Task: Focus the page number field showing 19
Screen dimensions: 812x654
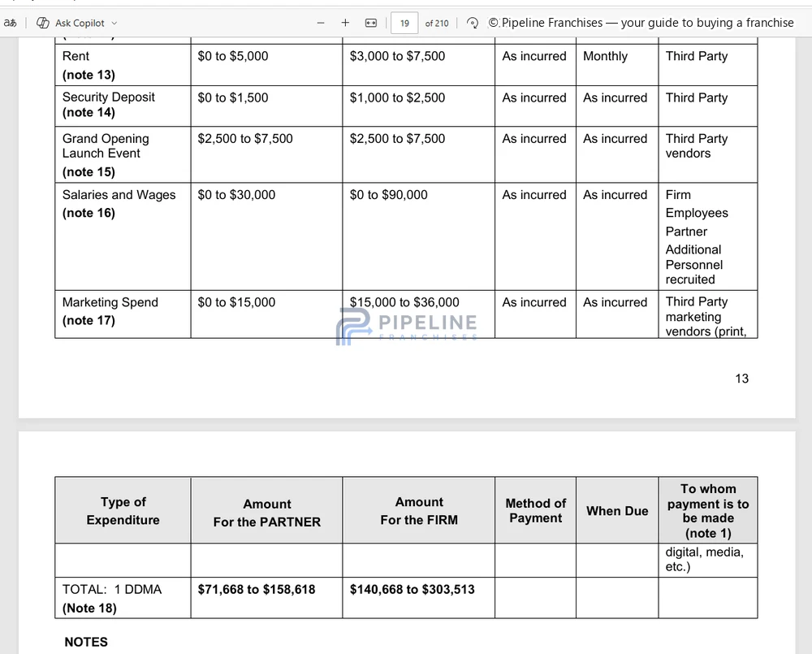Action: (404, 24)
